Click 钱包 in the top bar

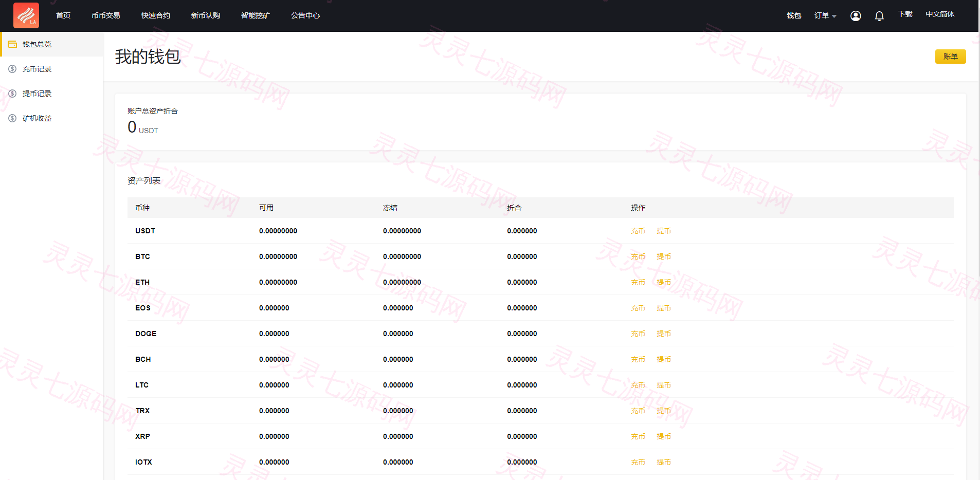(794, 16)
